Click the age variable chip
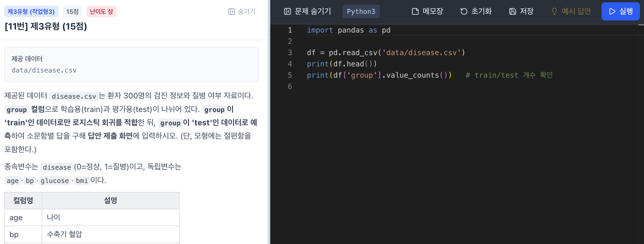Image resolution: width=644 pixels, height=244 pixels. (13, 180)
